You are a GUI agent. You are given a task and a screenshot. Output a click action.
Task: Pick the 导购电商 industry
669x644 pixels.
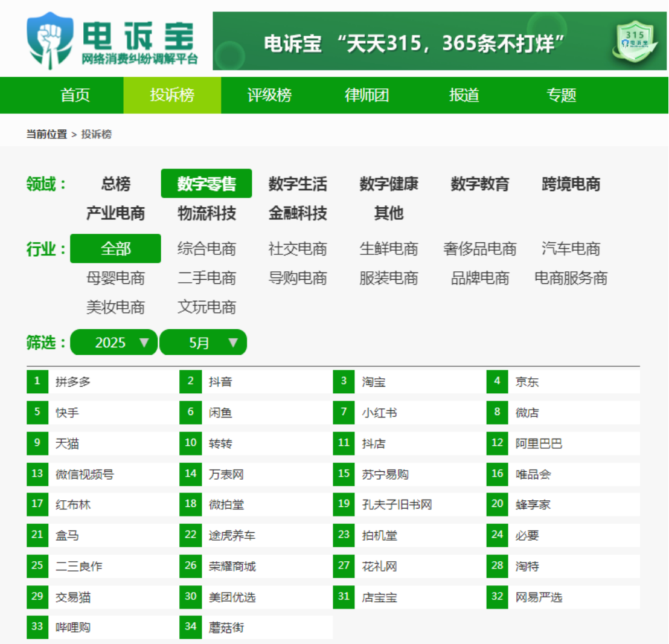(298, 278)
